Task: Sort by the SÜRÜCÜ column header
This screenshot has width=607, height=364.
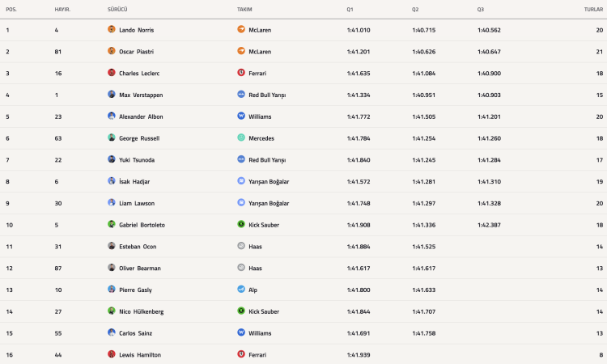Action: pyautogui.click(x=117, y=9)
